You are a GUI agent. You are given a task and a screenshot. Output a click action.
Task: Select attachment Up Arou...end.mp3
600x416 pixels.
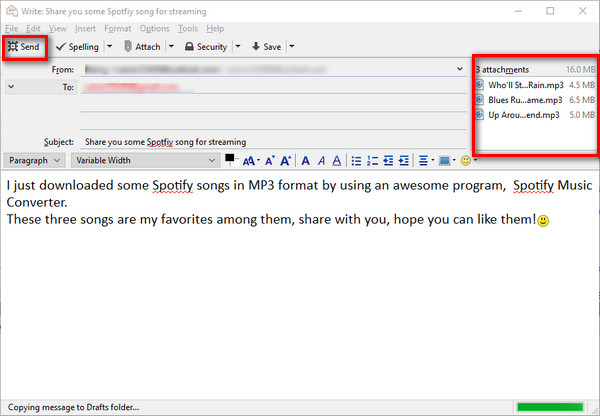(535, 115)
